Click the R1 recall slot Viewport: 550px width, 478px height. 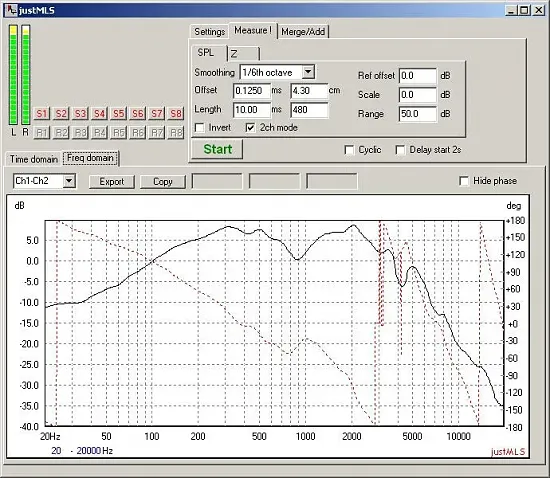coord(41,133)
